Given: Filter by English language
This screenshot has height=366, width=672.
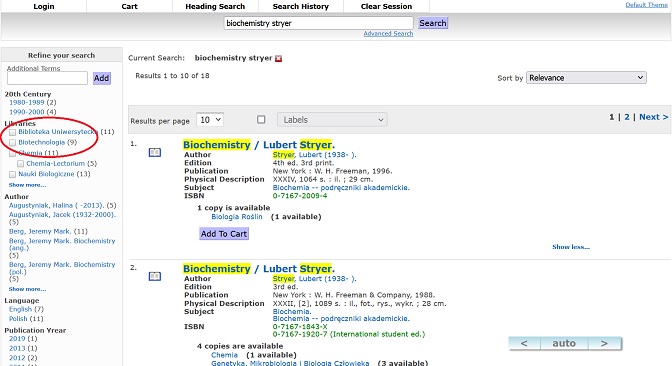Looking at the screenshot, I should coord(21,309).
